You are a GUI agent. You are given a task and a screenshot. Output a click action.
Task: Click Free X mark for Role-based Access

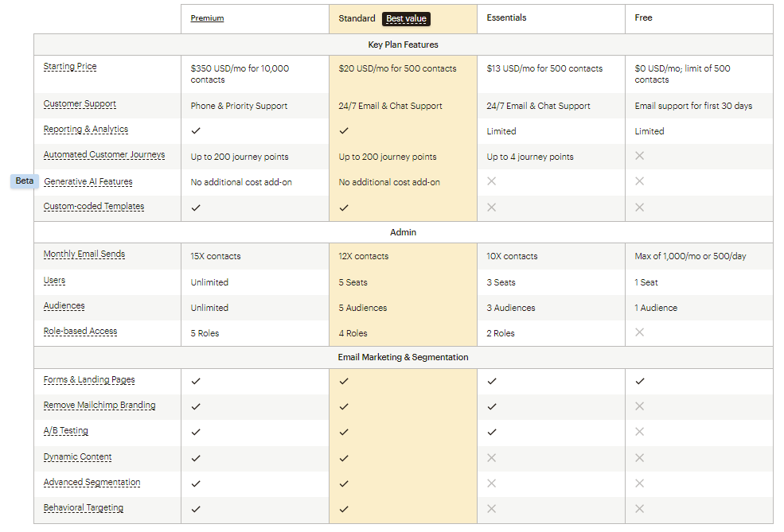(639, 332)
